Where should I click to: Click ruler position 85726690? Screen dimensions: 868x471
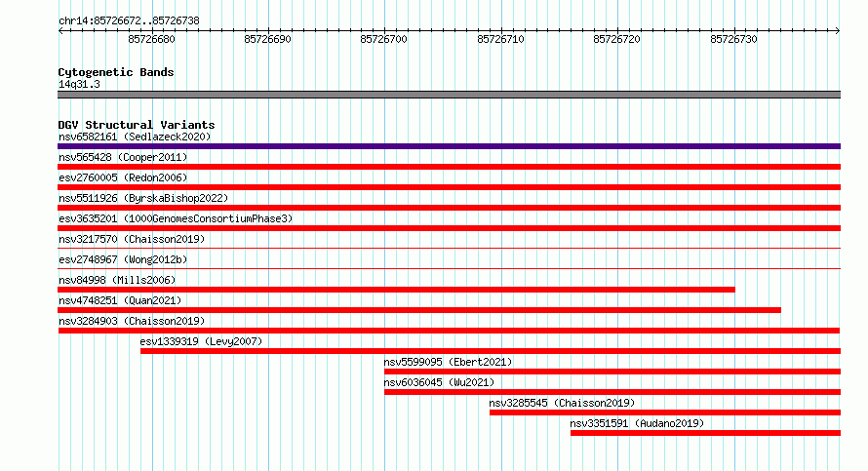point(267,39)
